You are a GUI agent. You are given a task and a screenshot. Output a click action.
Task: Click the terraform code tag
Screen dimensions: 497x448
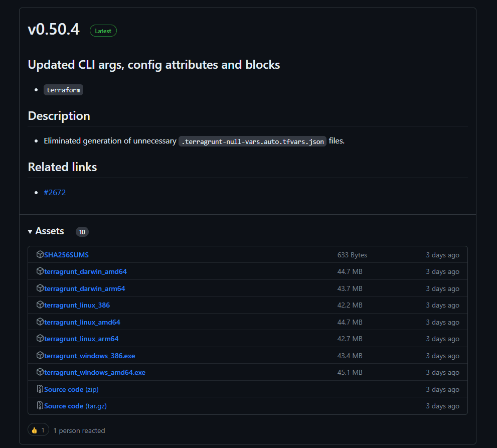pyautogui.click(x=63, y=90)
